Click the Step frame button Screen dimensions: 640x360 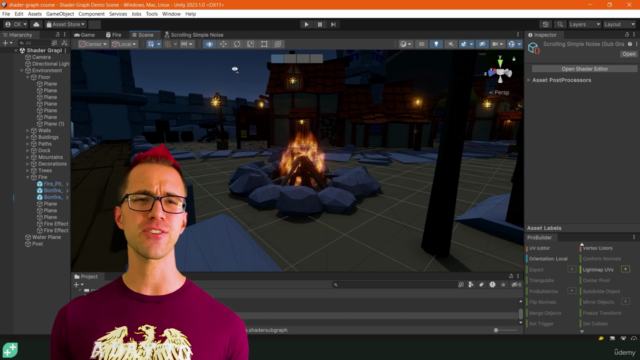tap(333, 24)
